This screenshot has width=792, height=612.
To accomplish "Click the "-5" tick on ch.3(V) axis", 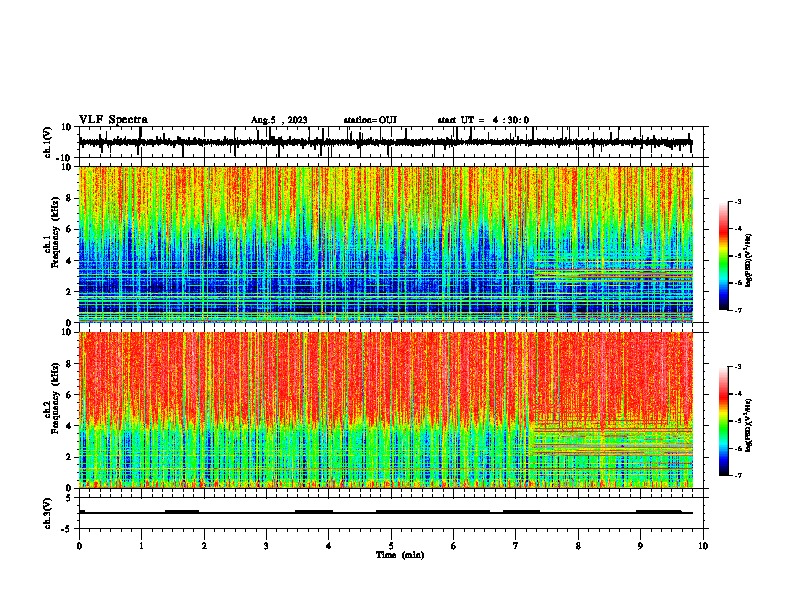I will click(x=68, y=529).
